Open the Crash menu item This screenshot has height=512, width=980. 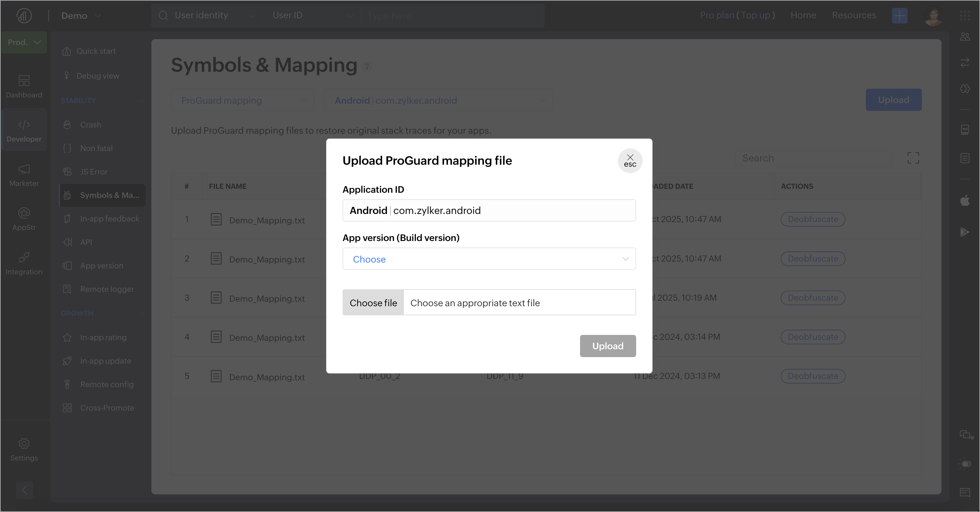91,125
